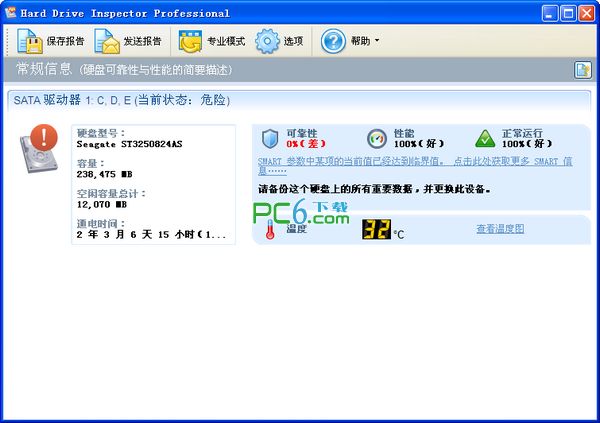Close the Hard Drive Inspector window
This screenshot has width=600, height=423.
pyautogui.click(x=587, y=13)
